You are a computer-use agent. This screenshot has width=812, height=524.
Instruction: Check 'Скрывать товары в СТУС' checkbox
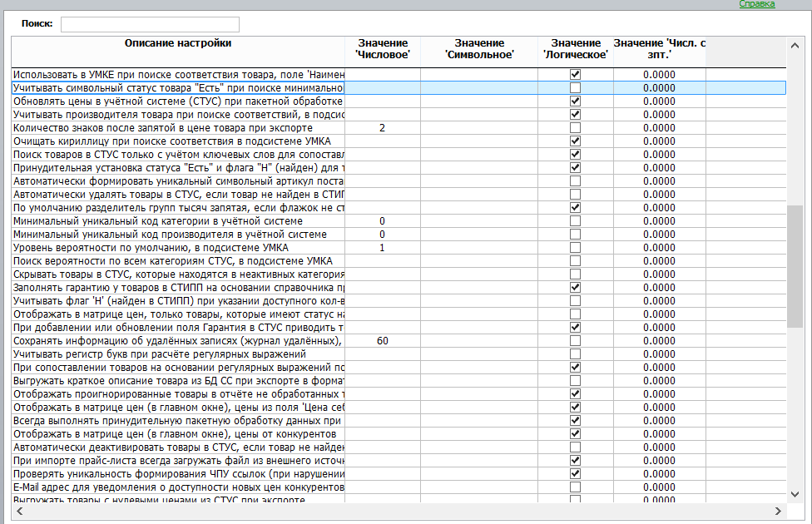(x=576, y=274)
